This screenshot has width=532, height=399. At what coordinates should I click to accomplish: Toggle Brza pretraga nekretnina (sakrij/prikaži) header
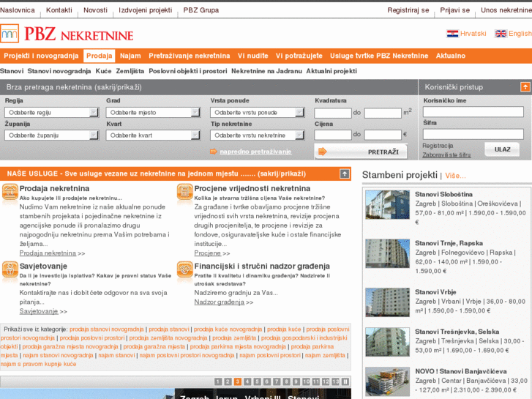74,87
